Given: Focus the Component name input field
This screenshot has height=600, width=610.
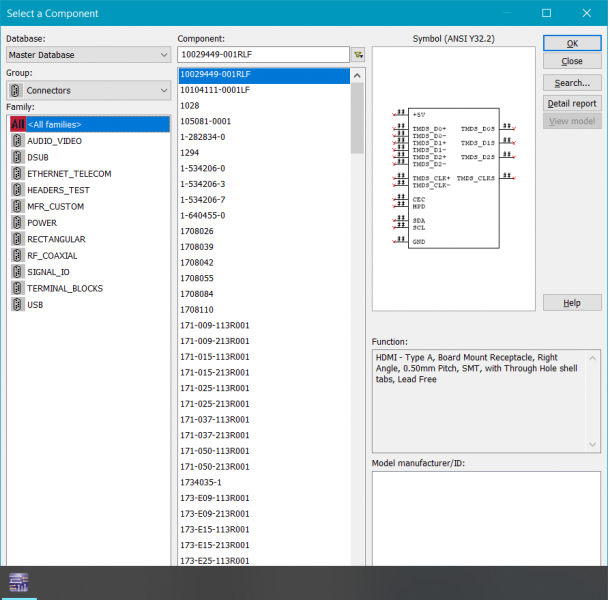Looking at the screenshot, I should 263,54.
